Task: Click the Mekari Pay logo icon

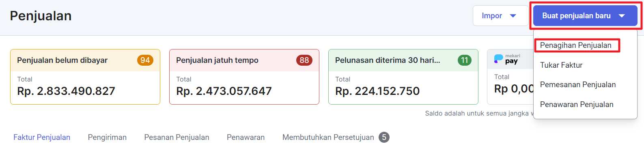Action: click(507, 59)
